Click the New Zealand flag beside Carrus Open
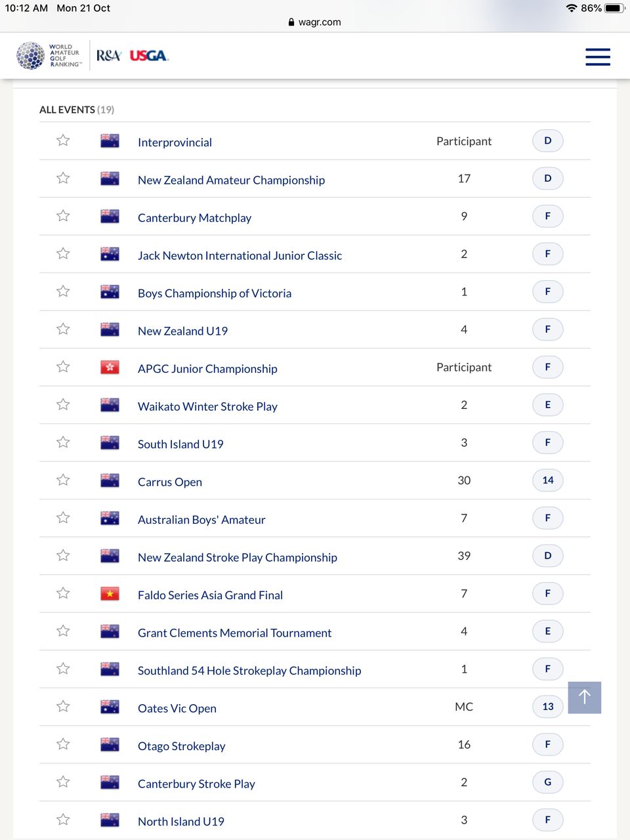The height and width of the screenshot is (840, 630). click(110, 480)
